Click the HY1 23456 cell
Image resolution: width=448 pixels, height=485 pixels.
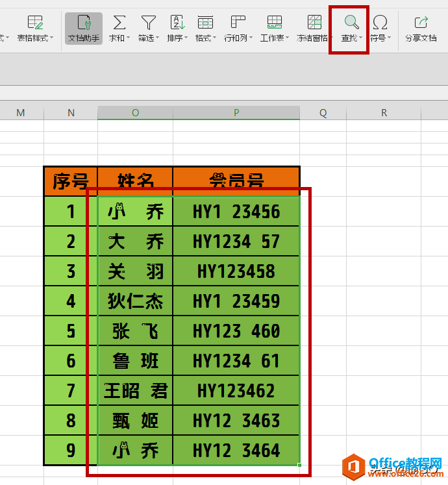tap(236, 212)
